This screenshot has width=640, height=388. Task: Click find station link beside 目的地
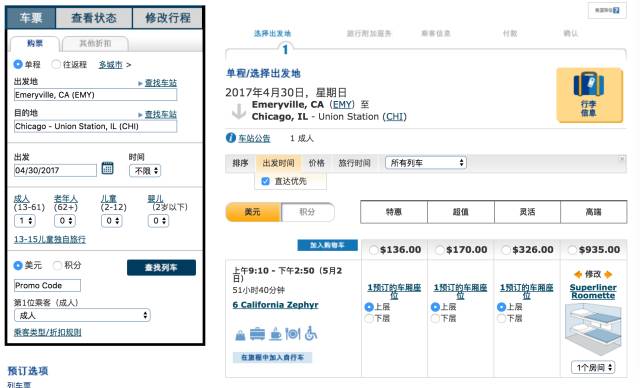pyautogui.click(x=161, y=114)
